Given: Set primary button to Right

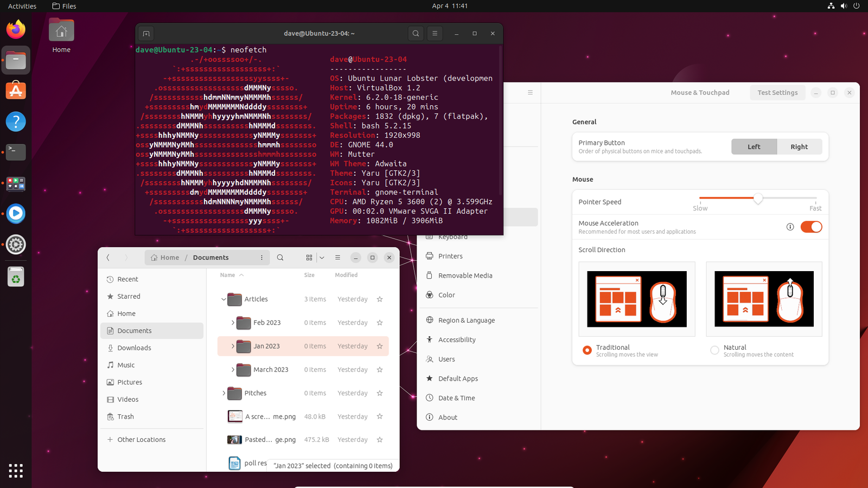Looking at the screenshot, I should click(799, 147).
